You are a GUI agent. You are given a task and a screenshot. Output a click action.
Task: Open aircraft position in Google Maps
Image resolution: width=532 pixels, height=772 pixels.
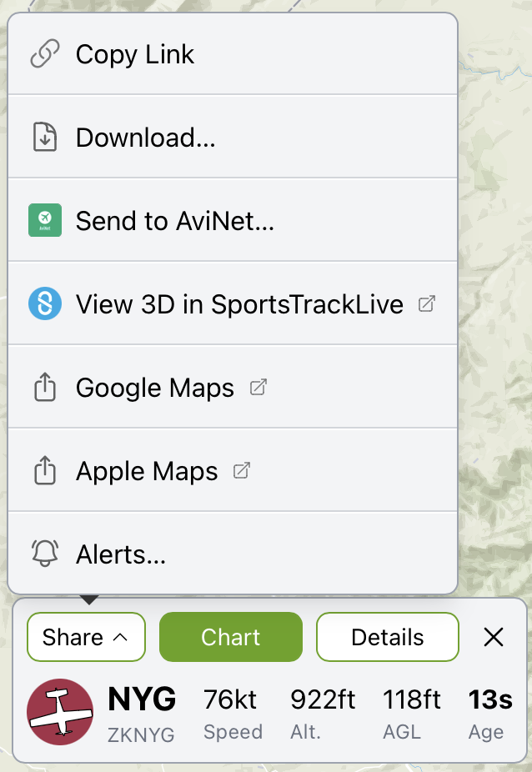[x=155, y=388]
